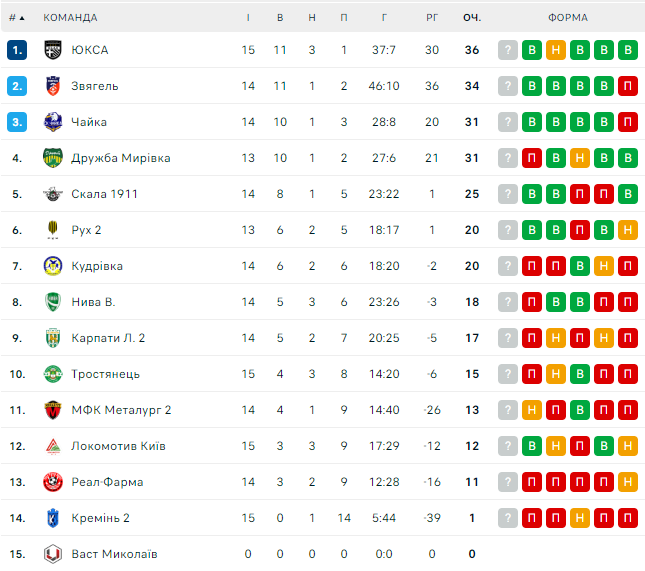
Task: Click the РГ goal difference column header
Action: pyautogui.click(x=432, y=17)
